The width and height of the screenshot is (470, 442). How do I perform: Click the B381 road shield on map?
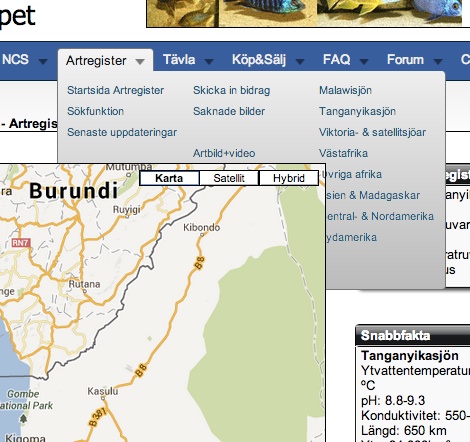[98, 417]
